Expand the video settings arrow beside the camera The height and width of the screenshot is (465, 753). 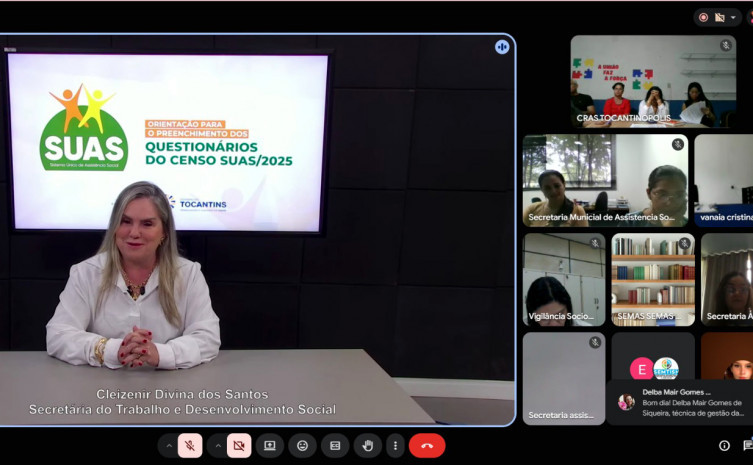coord(217,446)
